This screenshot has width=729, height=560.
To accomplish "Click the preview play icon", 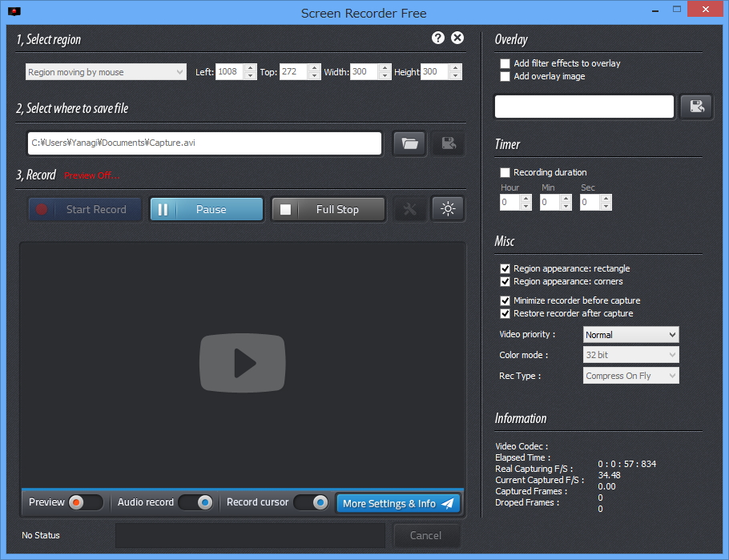I will (x=243, y=363).
